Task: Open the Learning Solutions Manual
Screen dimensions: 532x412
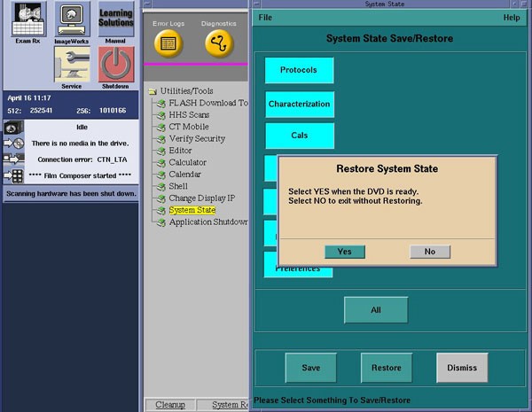Action: click(115, 19)
